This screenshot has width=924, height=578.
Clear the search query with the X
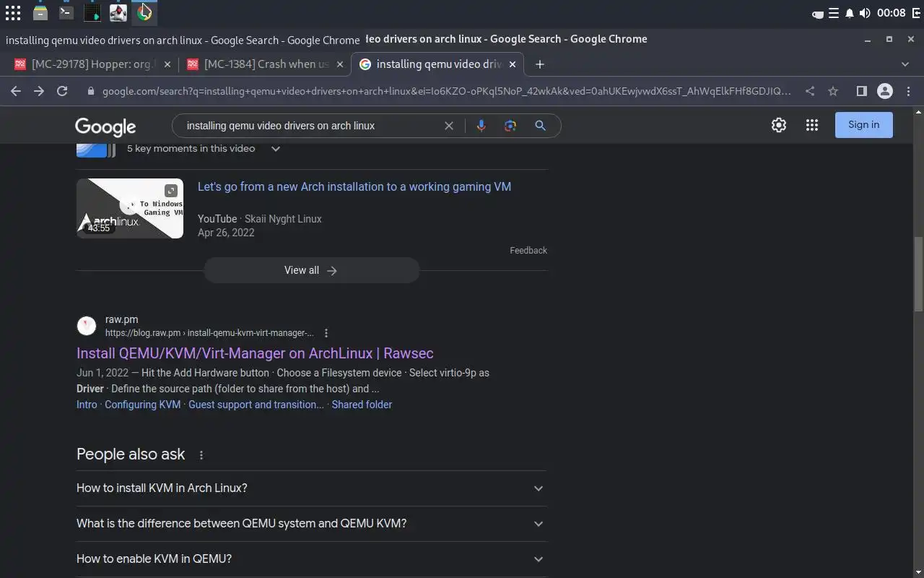449,126
